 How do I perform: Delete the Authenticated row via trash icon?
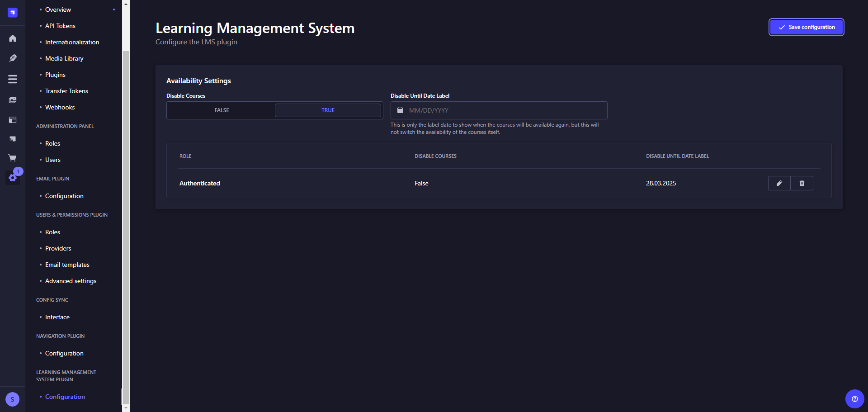(802, 183)
